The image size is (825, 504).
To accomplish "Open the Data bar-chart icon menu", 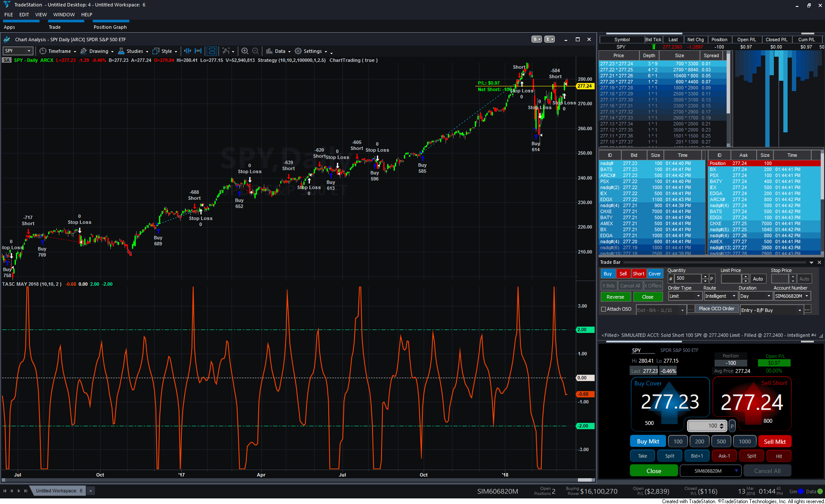I will pyautogui.click(x=269, y=51).
